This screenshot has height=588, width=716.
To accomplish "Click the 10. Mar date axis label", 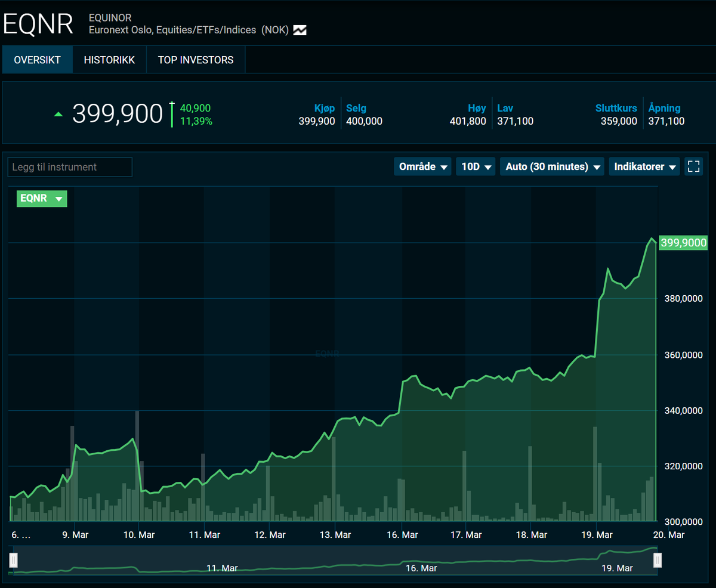I will pos(138,535).
